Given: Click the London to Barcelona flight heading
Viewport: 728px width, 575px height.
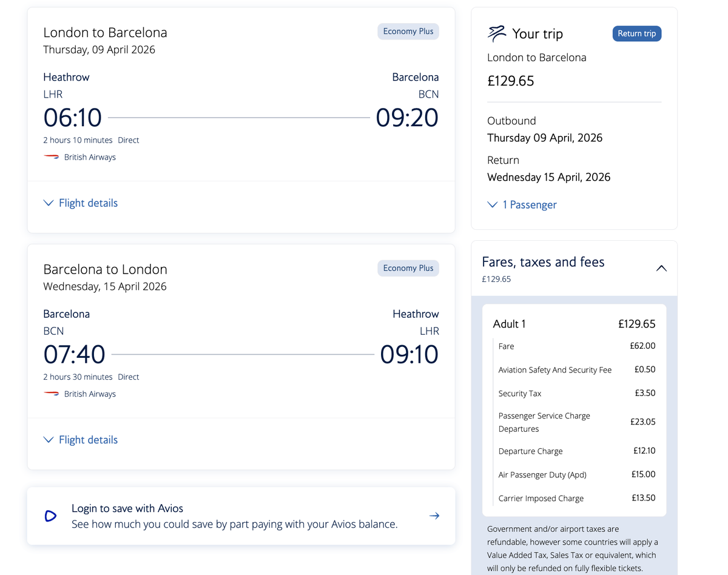Looking at the screenshot, I should pyautogui.click(x=105, y=32).
